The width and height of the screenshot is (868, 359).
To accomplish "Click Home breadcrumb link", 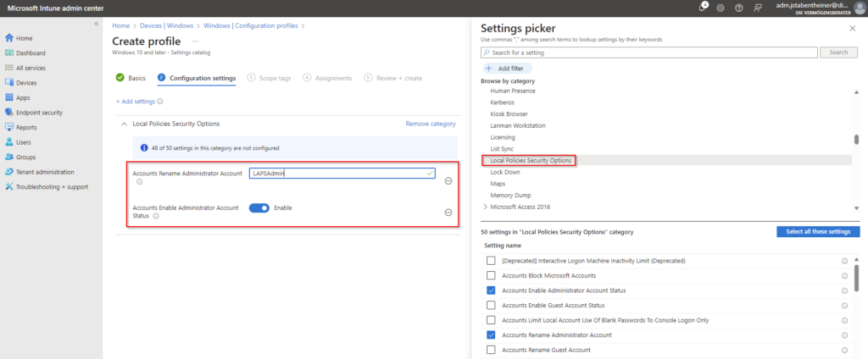I will [120, 26].
